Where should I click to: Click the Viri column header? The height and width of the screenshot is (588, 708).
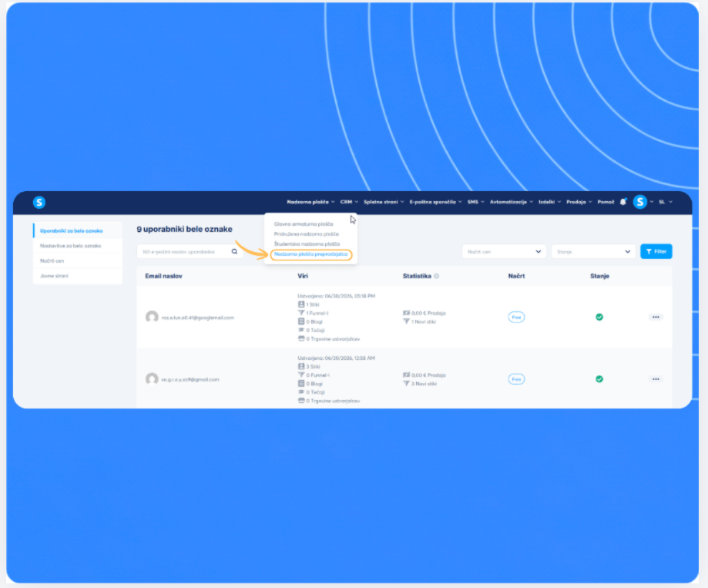coord(303,276)
